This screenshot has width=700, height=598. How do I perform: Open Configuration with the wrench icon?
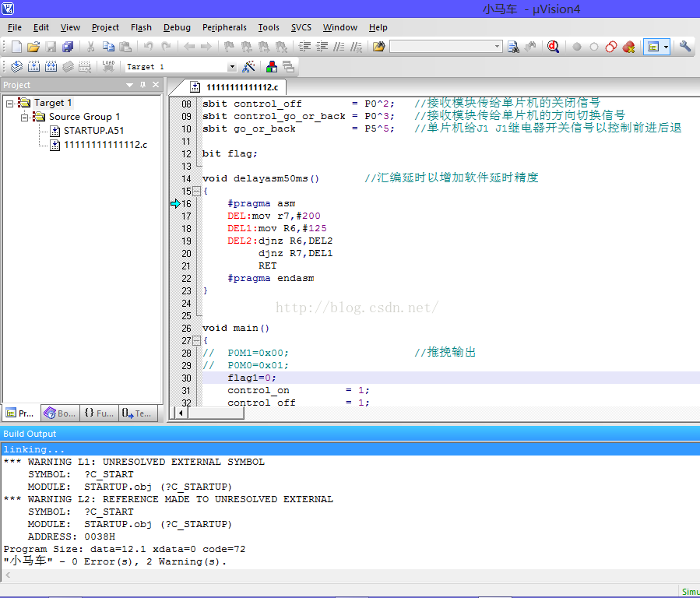(x=685, y=47)
